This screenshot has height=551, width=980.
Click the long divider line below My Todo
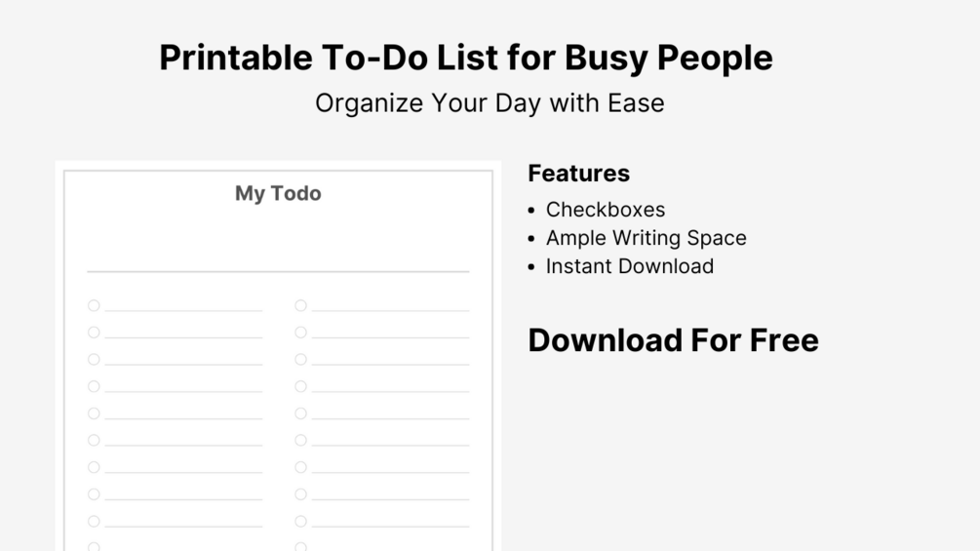pos(278,271)
